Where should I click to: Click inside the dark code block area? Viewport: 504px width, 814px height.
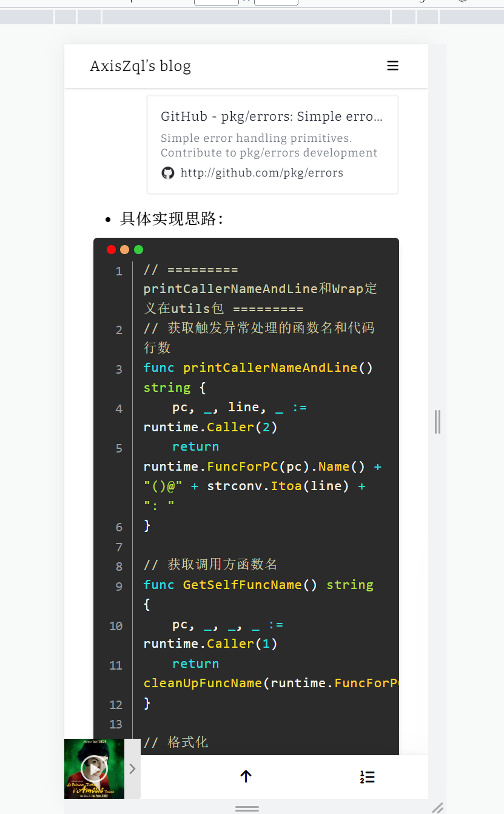[x=255, y=485]
